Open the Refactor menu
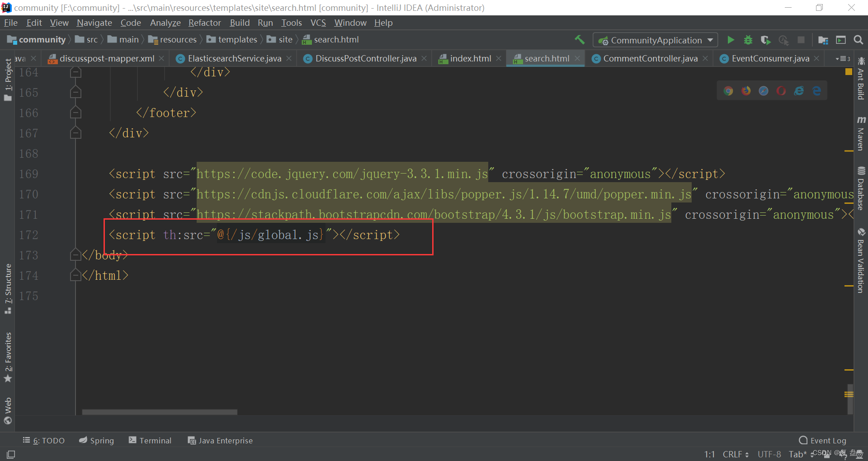868x461 pixels. pyautogui.click(x=205, y=23)
